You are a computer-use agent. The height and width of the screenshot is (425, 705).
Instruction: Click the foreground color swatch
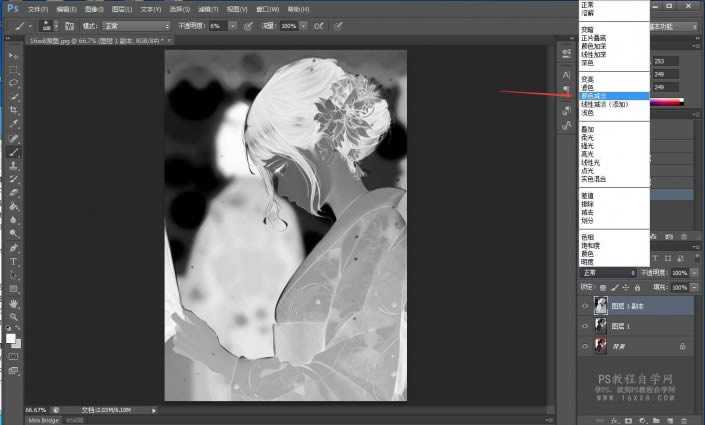(11, 339)
